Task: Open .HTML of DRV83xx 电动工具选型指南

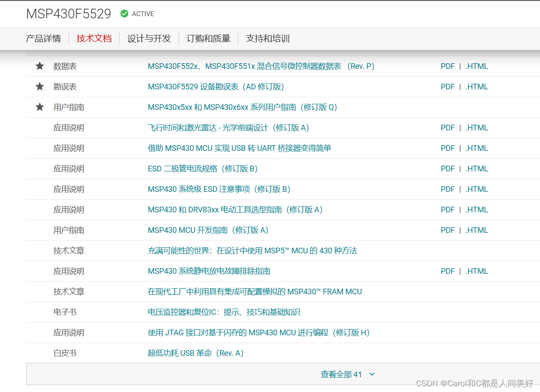Action: (477, 210)
